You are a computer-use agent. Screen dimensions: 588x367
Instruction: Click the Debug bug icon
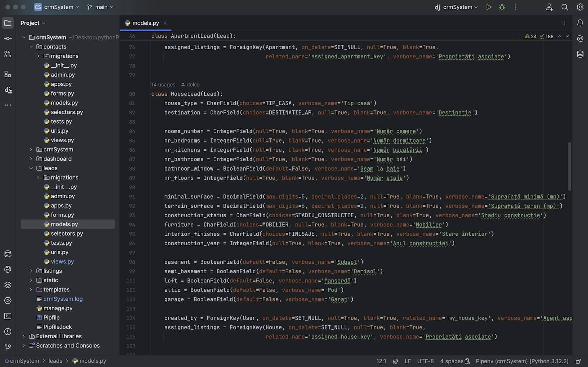point(502,7)
